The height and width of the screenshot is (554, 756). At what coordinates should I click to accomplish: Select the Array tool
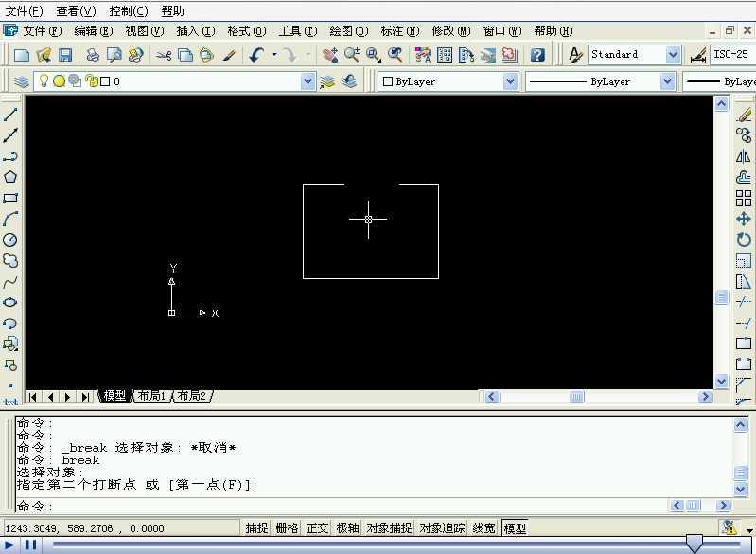click(x=744, y=198)
